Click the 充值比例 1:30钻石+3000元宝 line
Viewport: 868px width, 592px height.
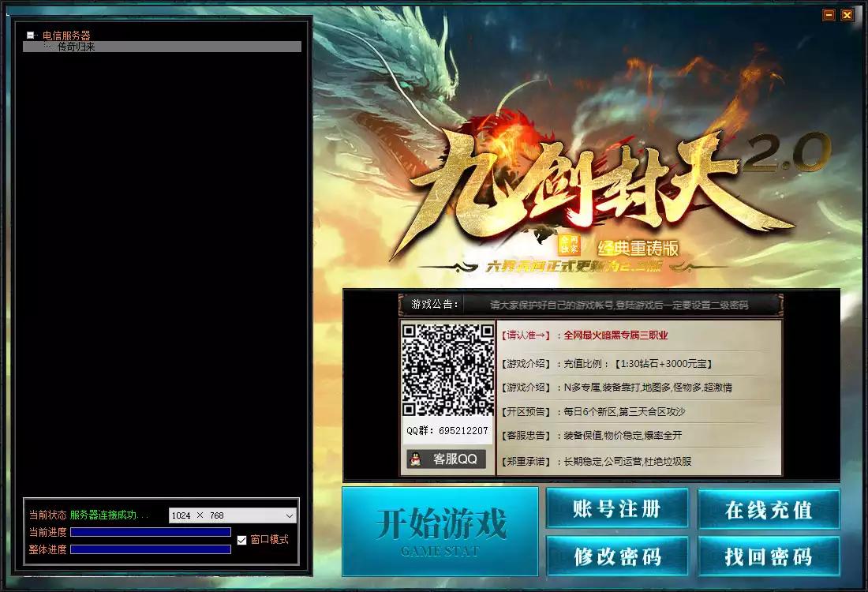(x=607, y=364)
